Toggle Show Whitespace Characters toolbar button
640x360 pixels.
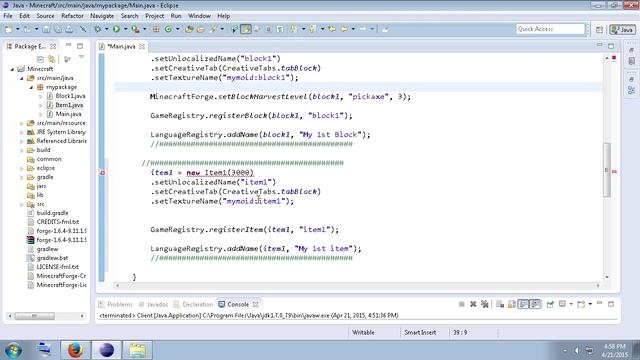[x=280, y=29]
